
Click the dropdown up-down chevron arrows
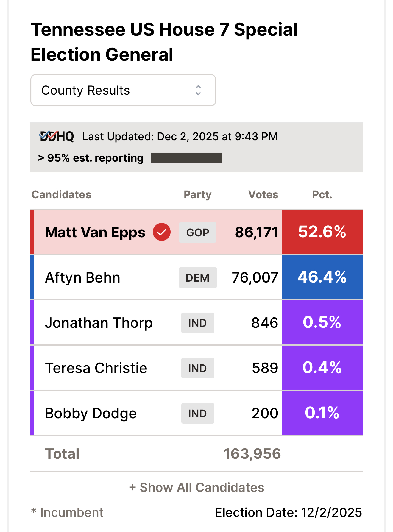(198, 90)
